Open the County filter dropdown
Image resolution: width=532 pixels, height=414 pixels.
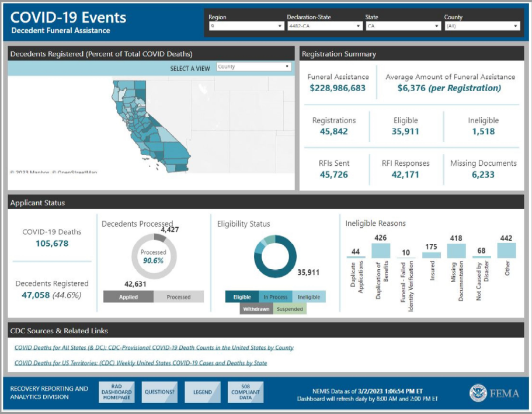click(x=481, y=26)
